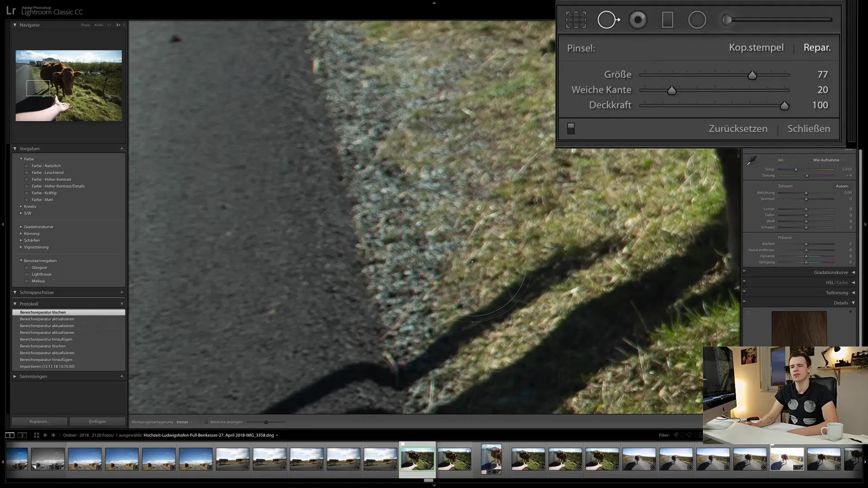Toggle the Gradationskurve panel switch
Image resolution: width=868 pixels, height=488 pixels.
[x=744, y=271]
